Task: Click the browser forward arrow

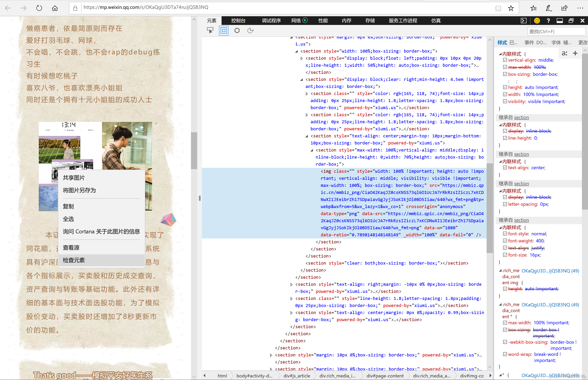Action: [23, 8]
